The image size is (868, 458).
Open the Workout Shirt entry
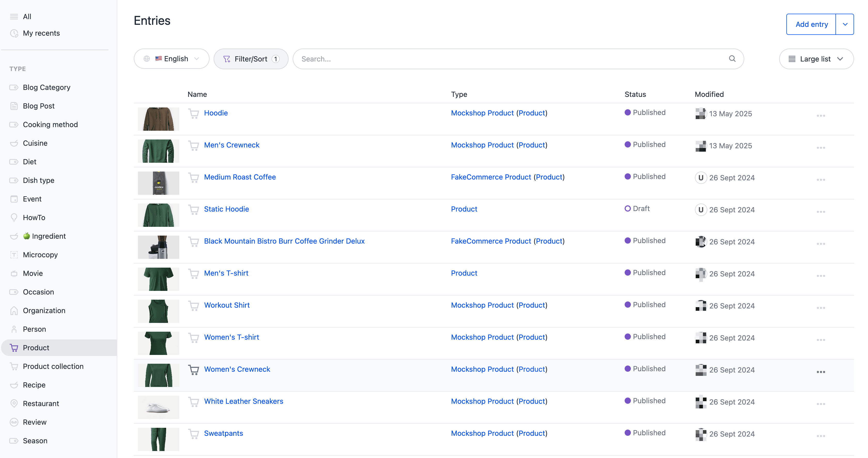point(227,305)
